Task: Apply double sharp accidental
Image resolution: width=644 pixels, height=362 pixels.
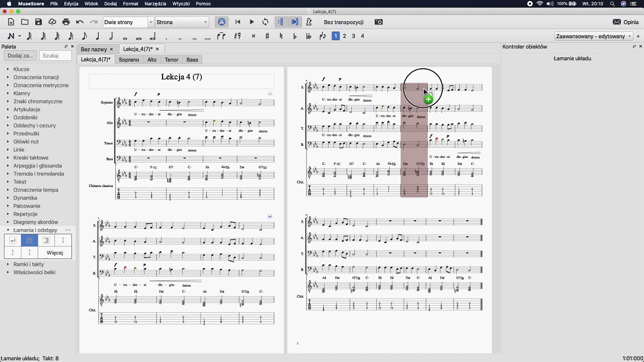Action: point(254,36)
